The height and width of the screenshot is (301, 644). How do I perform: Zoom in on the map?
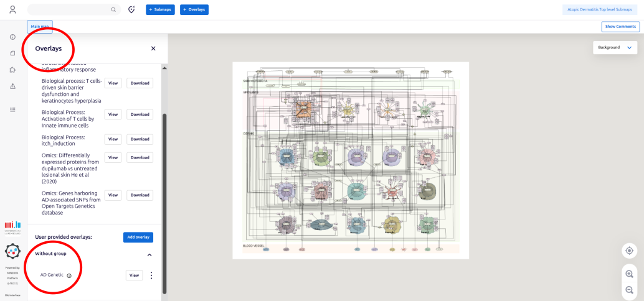pos(629,274)
